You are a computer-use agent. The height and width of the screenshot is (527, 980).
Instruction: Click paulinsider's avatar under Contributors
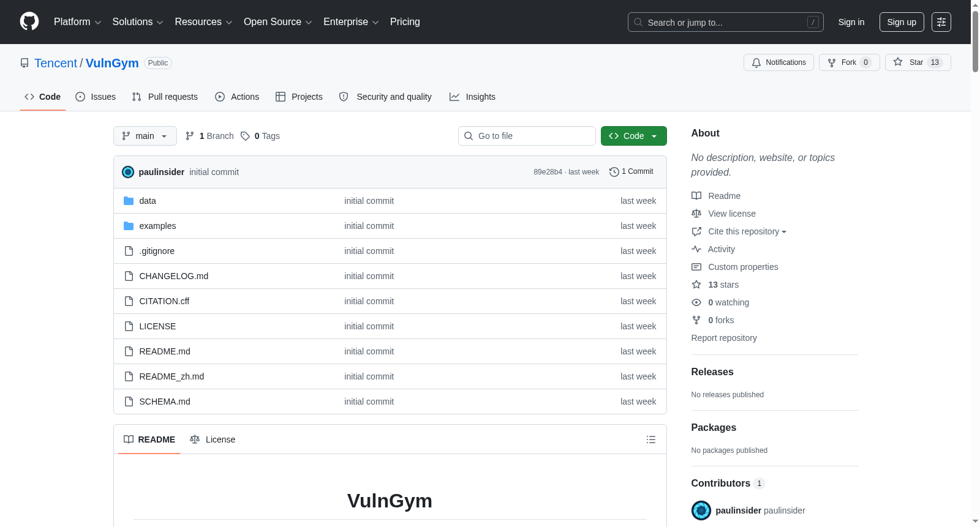(701, 510)
